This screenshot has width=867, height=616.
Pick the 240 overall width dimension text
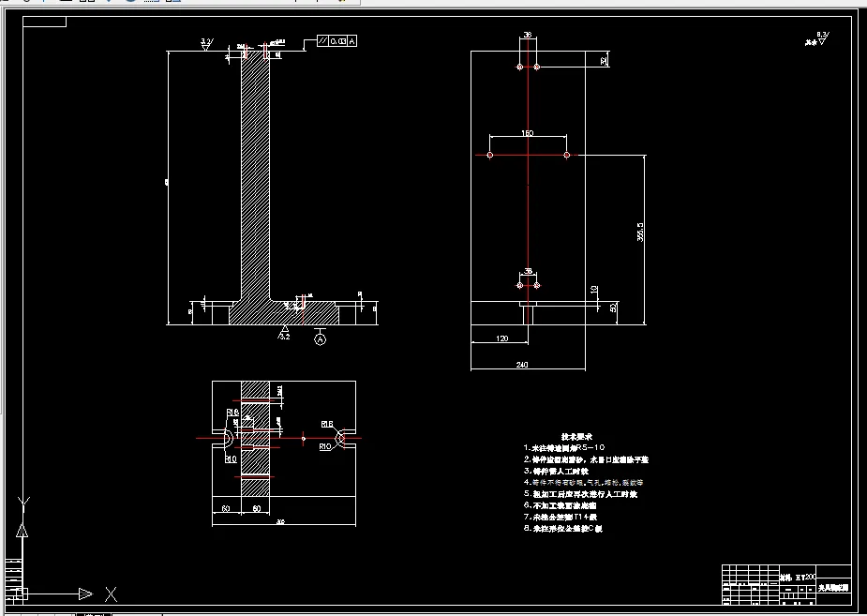coord(522,365)
